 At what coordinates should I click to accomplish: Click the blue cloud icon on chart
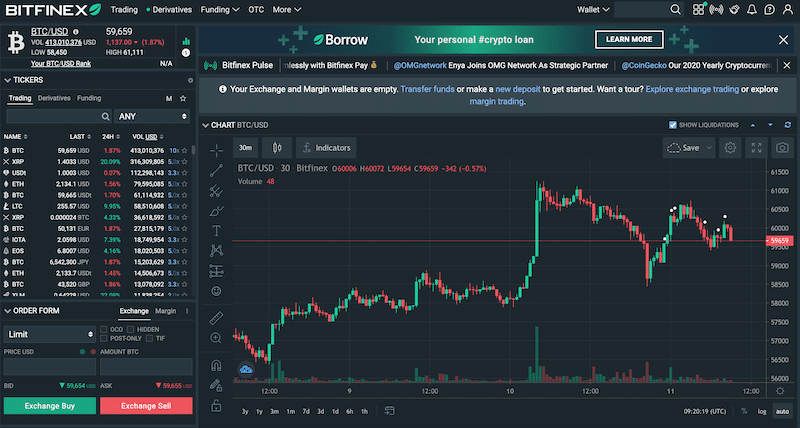(x=246, y=369)
